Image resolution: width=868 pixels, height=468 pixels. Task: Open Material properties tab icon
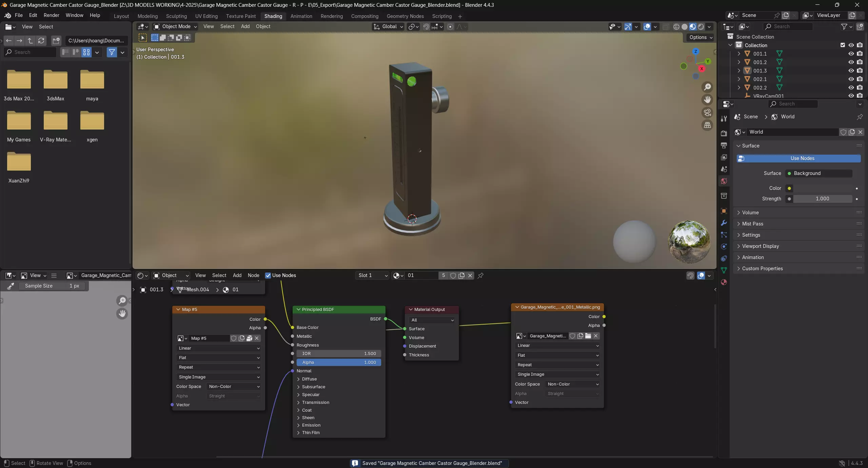pyautogui.click(x=724, y=282)
